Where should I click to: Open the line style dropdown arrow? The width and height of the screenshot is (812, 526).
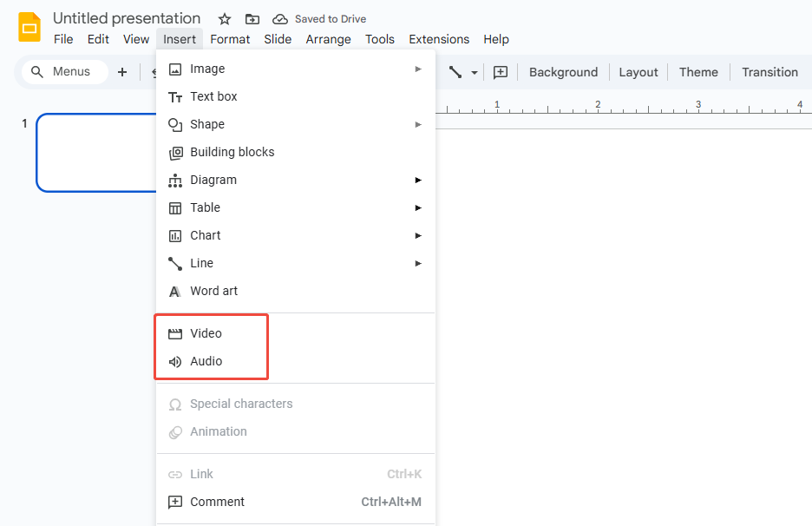(x=473, y=72)
